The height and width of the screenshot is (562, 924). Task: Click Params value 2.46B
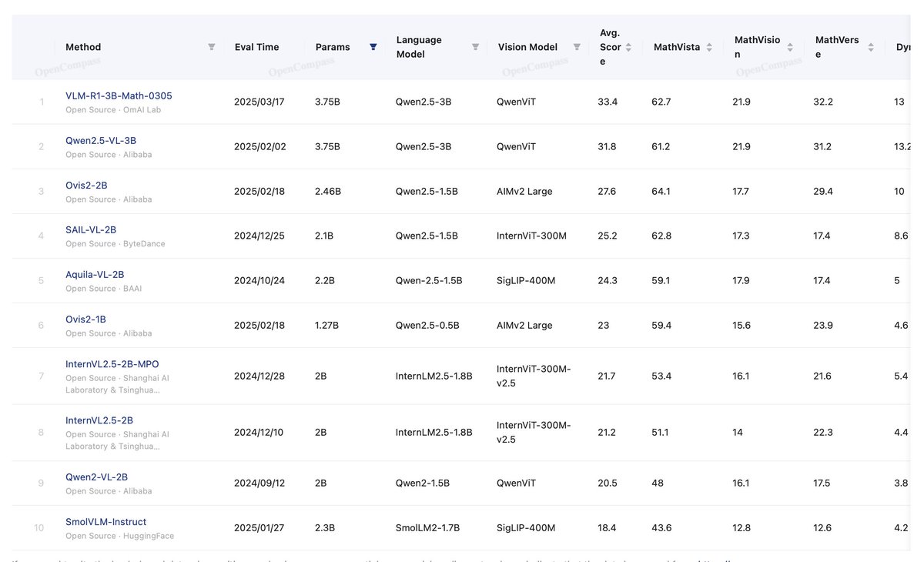tap(328, 192)
